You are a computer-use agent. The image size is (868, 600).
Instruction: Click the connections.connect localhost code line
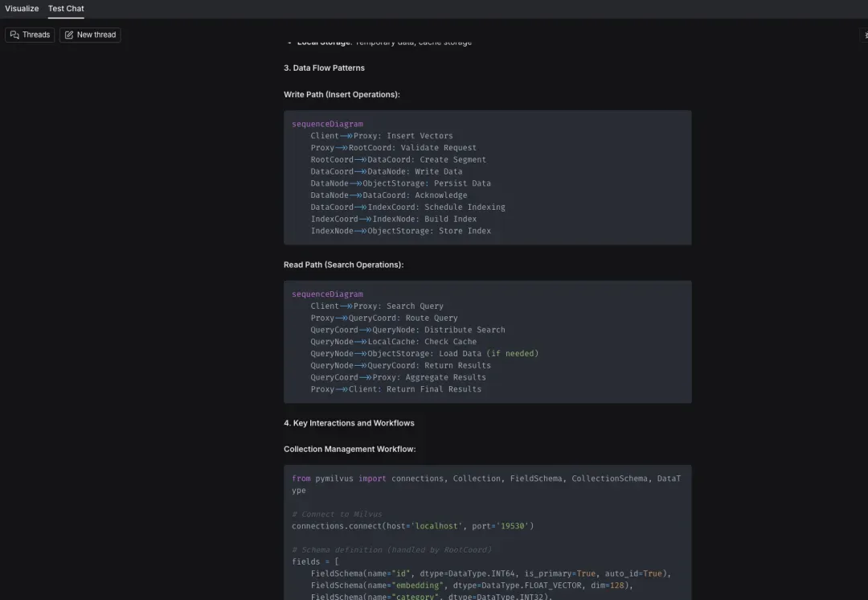pyautogui.click(x=412, y=526)
